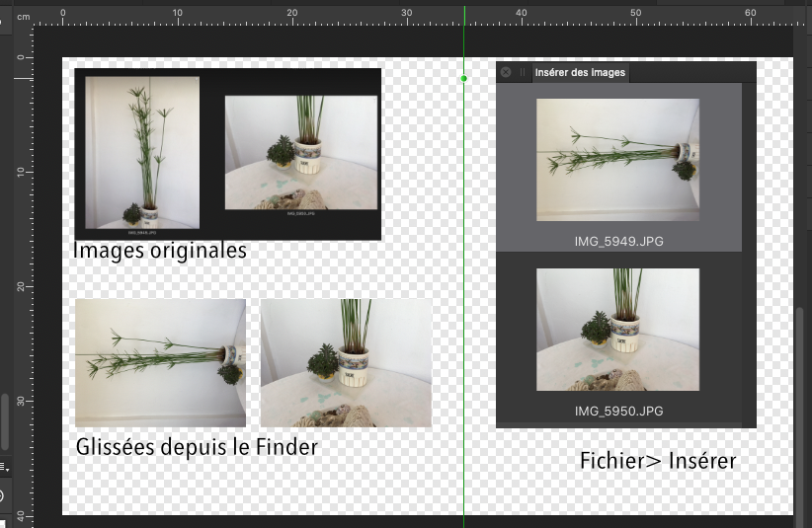The image size is (812, 528).
Task: Click the IMG_5950.JPG file name label
Action: pyautogui.click(x=618, y=412)
